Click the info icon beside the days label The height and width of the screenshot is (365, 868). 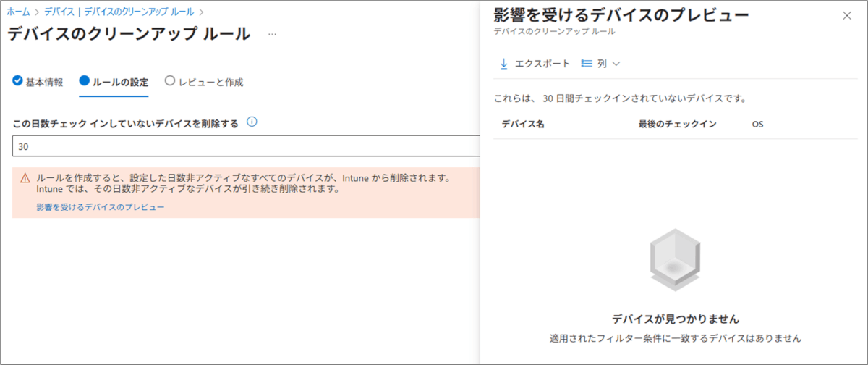click(x=252, y=122)
